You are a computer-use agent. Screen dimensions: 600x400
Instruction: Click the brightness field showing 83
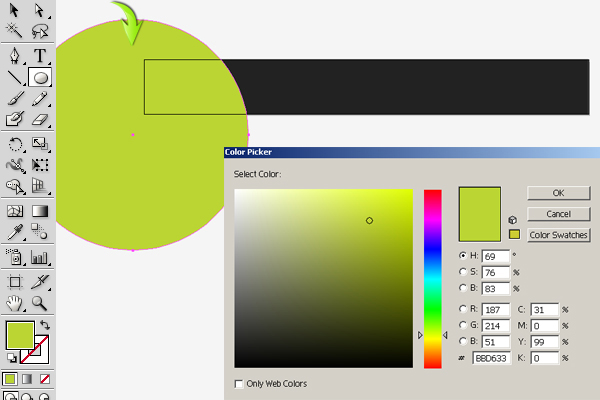click(496, 289)
